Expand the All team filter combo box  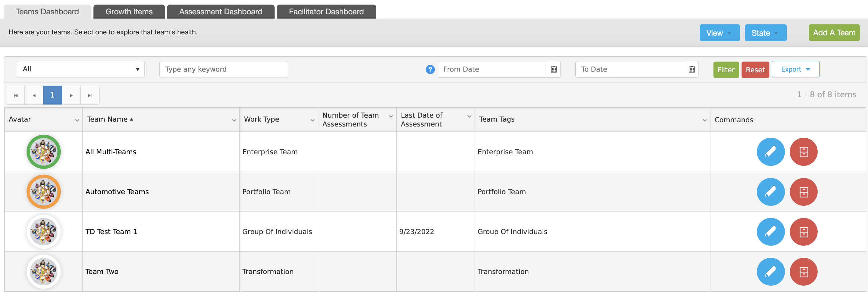point(81,69)
